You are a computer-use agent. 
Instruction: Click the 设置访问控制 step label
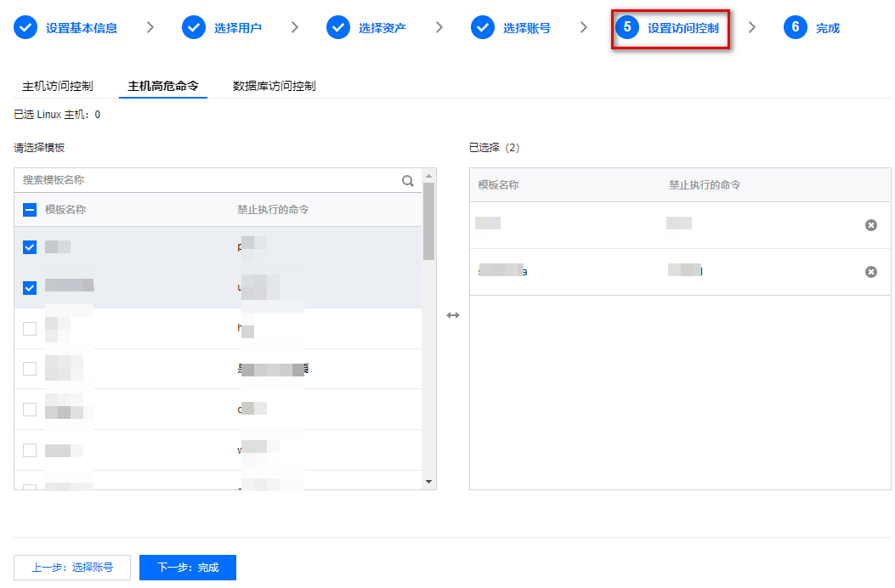pyautogui.click(x=683, y=28)
